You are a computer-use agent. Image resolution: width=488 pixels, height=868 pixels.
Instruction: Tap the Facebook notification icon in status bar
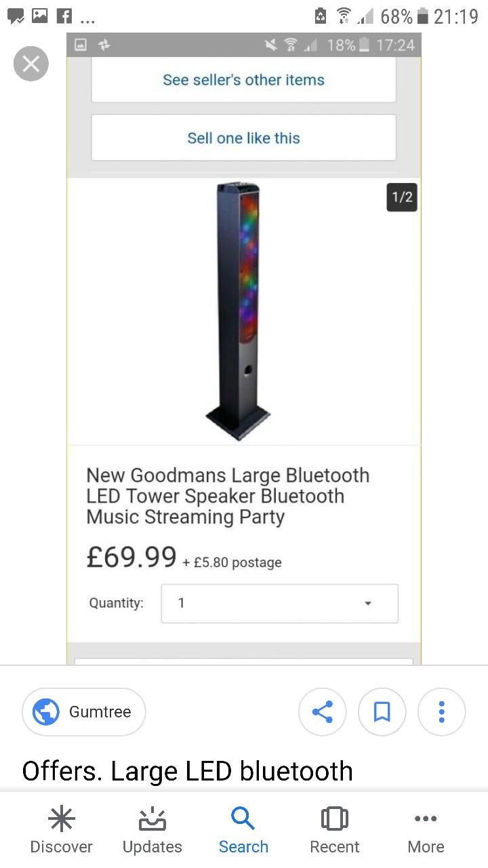point(64,16)
